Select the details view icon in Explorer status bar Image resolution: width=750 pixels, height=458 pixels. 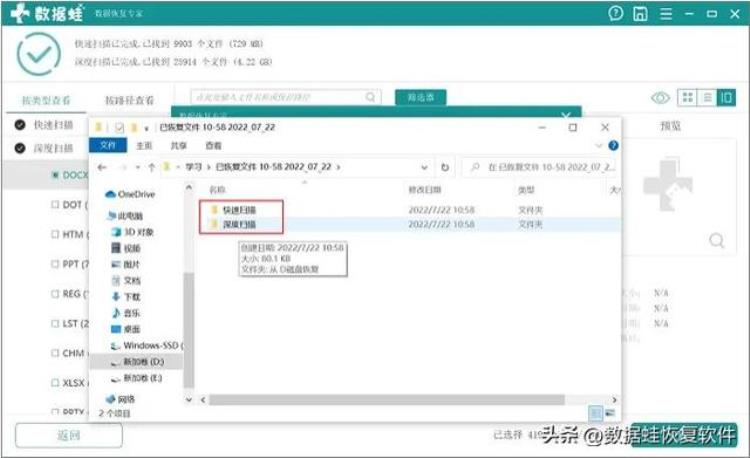[x=595, y=413]
